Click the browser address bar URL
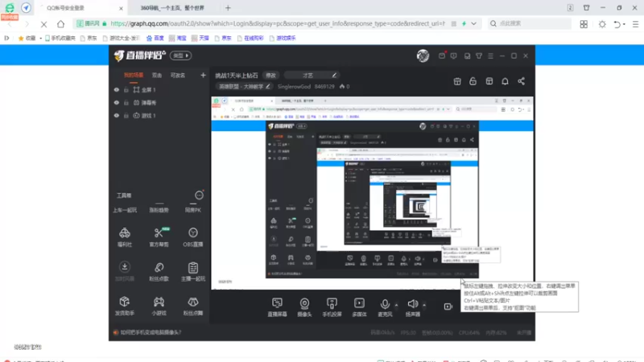The height and width of the screenshot is (362, 644). click(x=277, y=24)
